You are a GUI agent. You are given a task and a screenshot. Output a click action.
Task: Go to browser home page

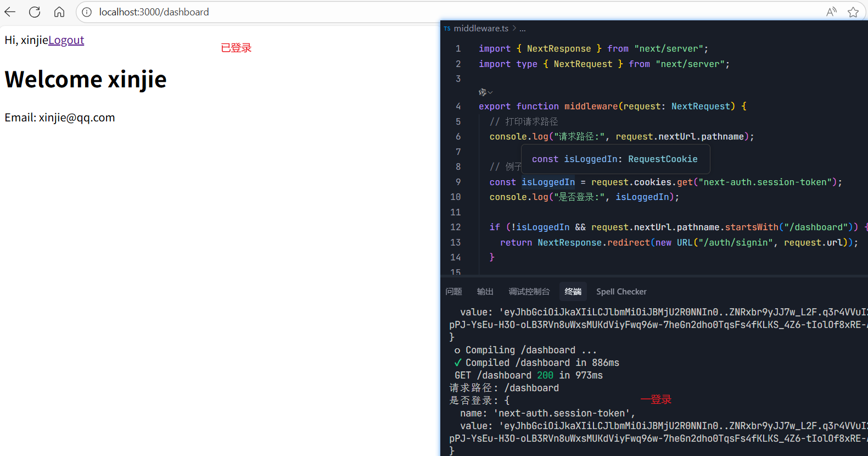pyautogui.click(x=59, y=12)
